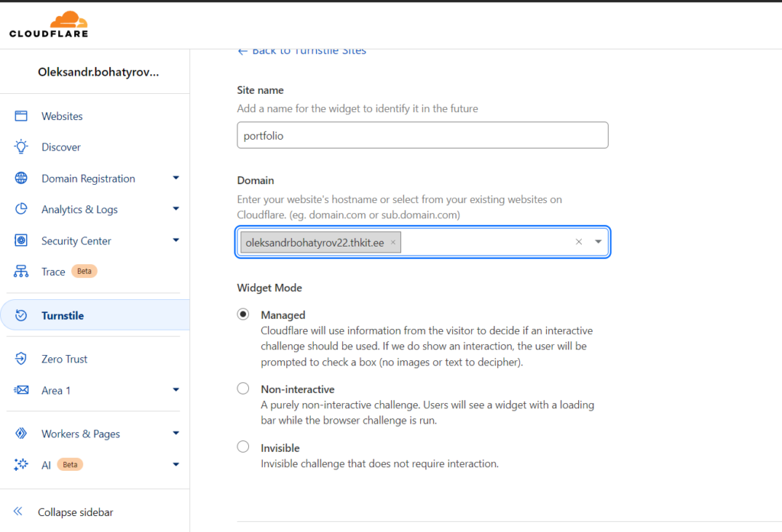Click the AI sparkle icon

[21, 464]
